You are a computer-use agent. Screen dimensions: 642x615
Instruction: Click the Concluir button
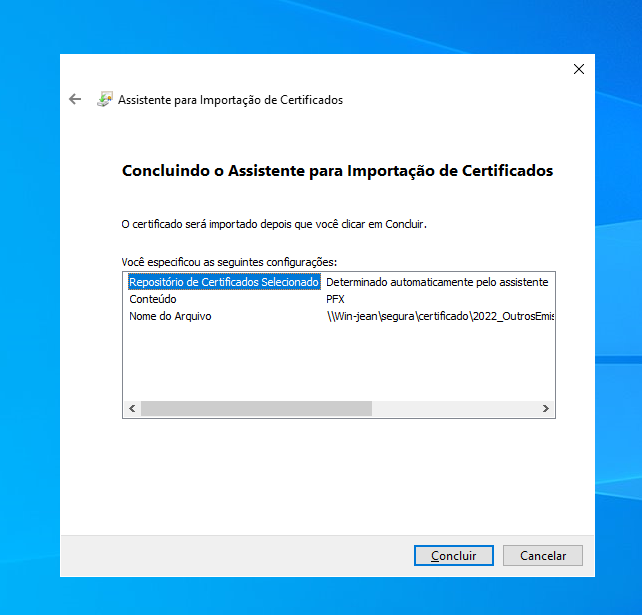(454, 555)
